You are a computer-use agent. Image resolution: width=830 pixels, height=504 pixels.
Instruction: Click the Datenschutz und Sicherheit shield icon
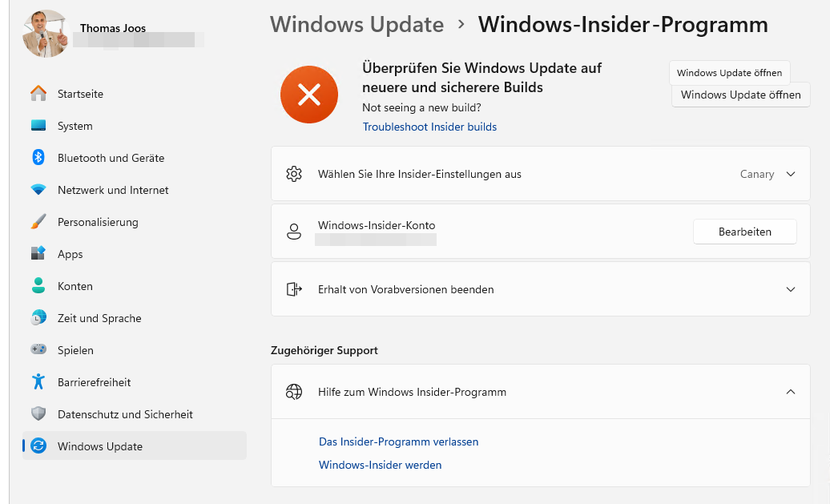coord(38,414)
